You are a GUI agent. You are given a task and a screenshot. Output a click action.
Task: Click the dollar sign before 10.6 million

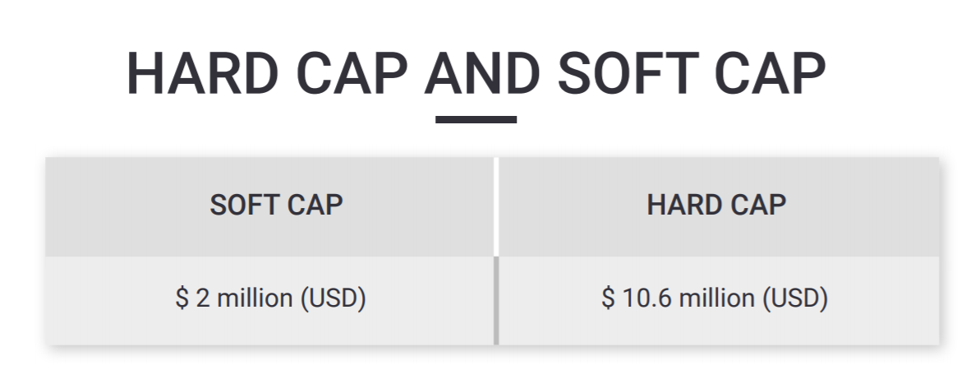click(x=608, y=298)
